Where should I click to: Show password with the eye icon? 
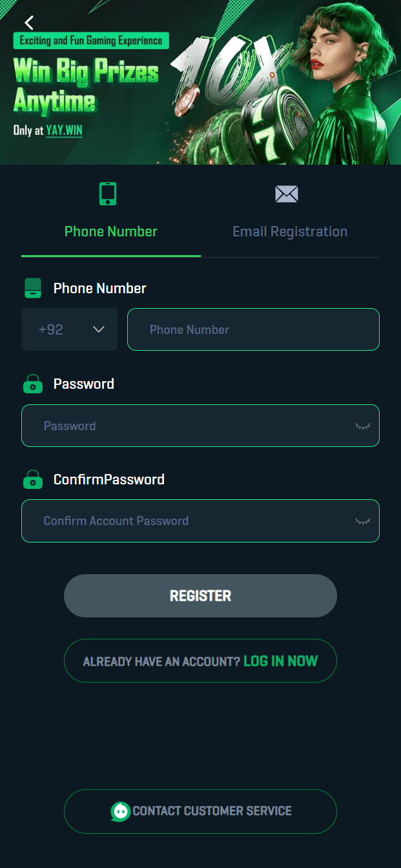point(363,426)
